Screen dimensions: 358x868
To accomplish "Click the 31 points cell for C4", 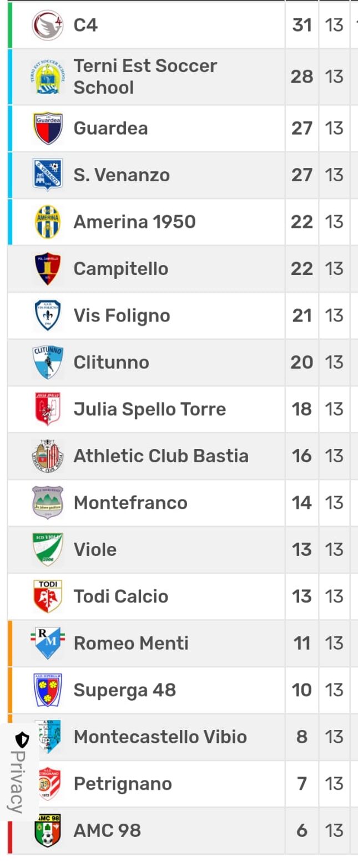I will (302, 25).
